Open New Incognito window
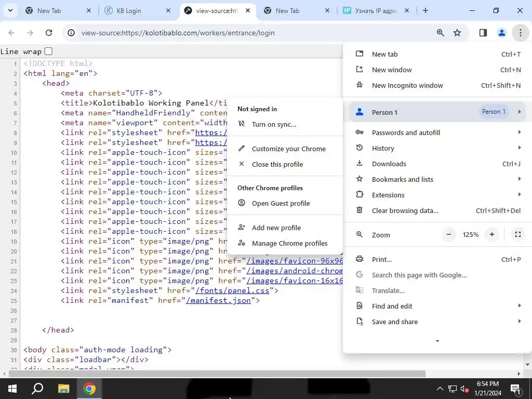532x399 pixels. coord(437,86)
